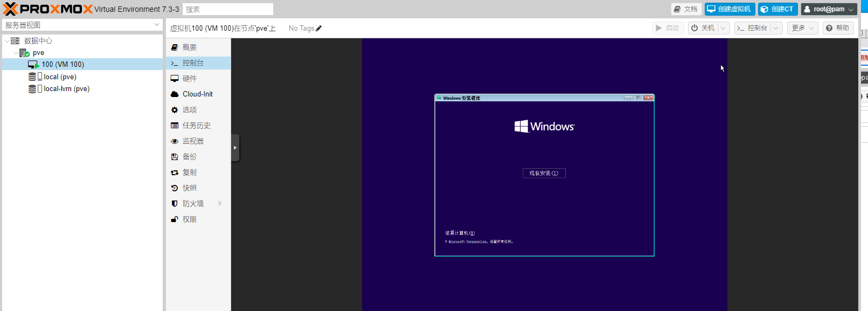Open the 关机 dropdown arrow
The image size is (868, 311).
click(x=724, y=28)
